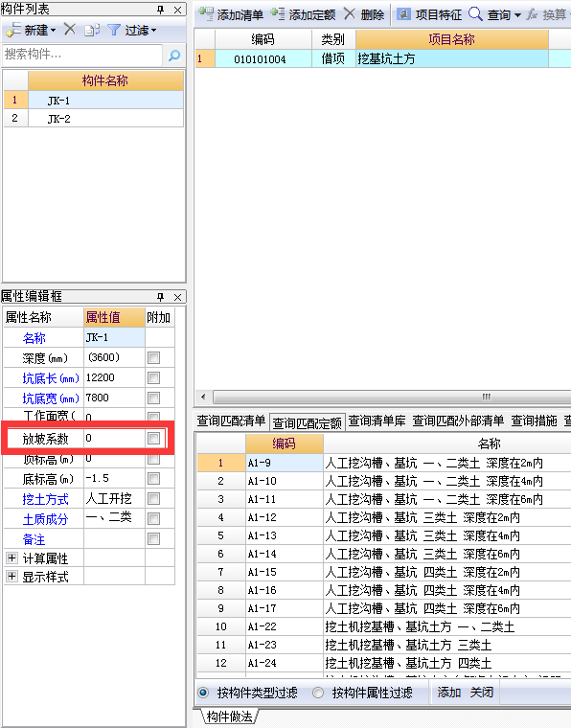Click the horizontal scrollbar thumb
This screenshot has height=728, width=571.
pyautogui.click(x=392, y=397)
